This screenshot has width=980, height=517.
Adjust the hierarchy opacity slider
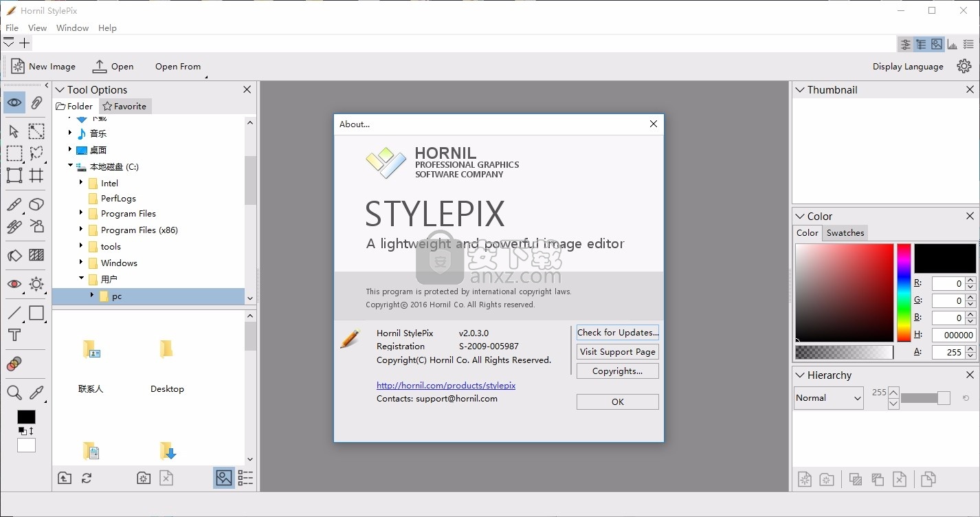click(x=925, y=398)
